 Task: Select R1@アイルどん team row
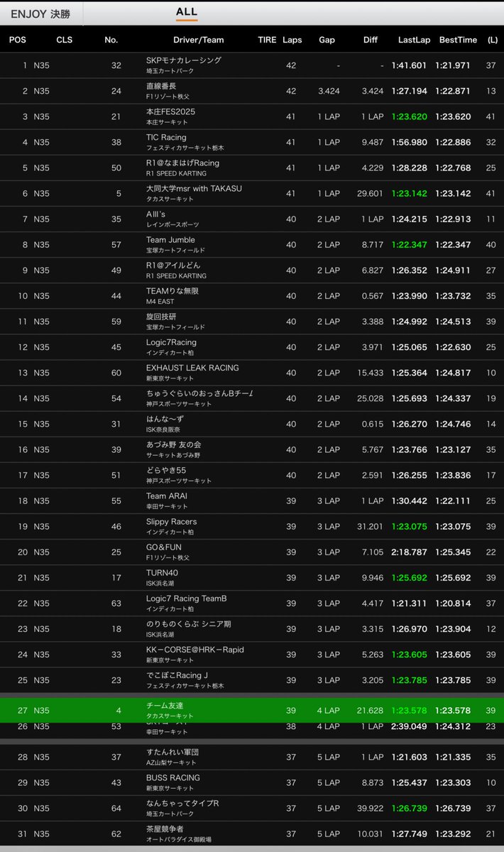[252, 270]
